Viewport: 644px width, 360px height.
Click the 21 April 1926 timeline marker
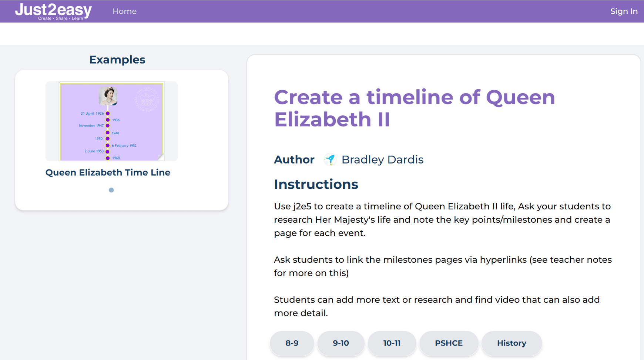(x=108, y=114)
